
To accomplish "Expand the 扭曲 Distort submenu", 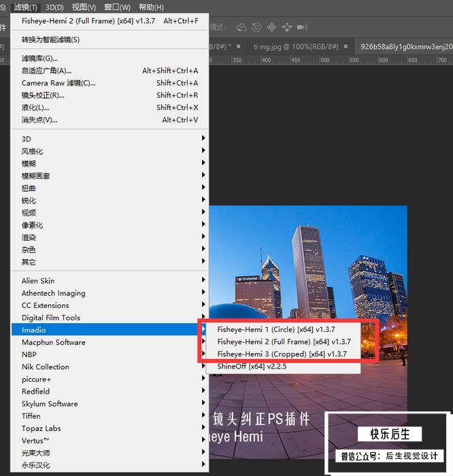I will [110, 188].
